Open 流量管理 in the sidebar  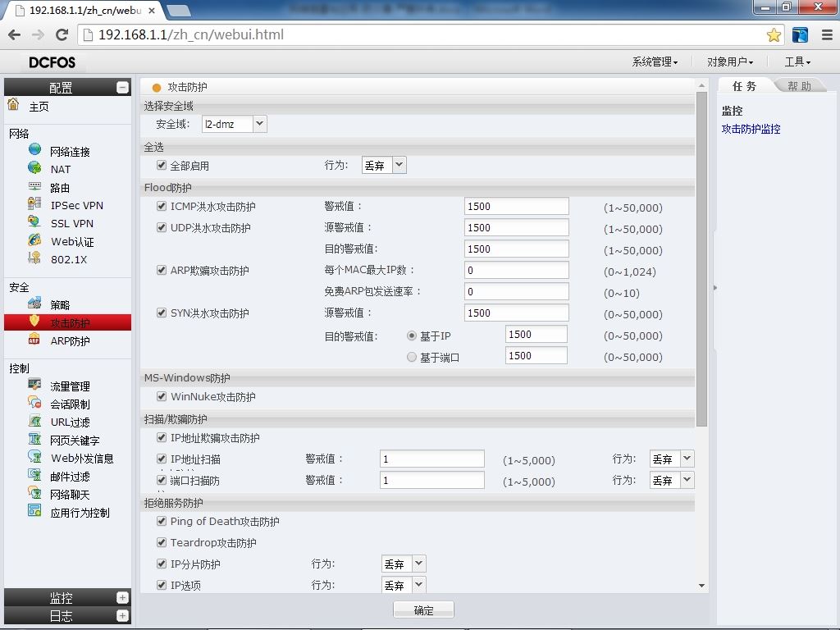pos(70,386)
